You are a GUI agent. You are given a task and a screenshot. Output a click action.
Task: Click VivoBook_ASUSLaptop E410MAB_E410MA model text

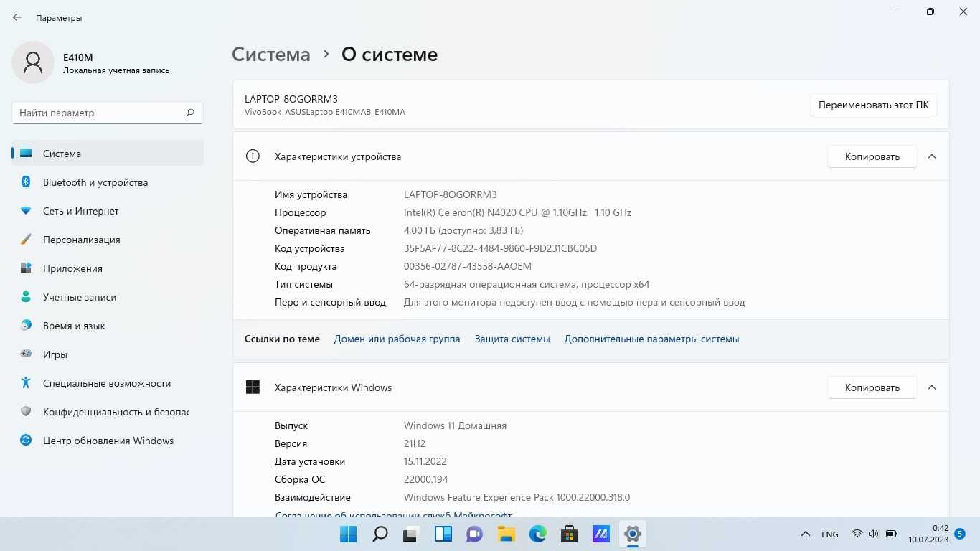[x=325, y=112]
